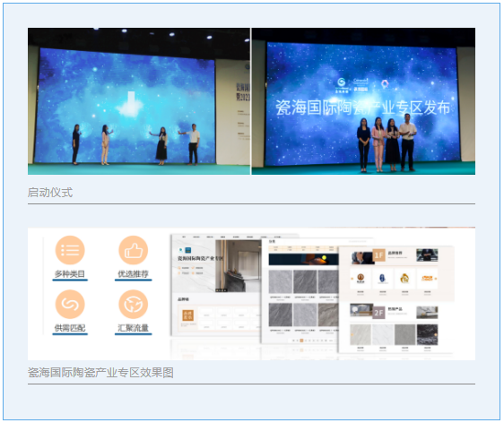Click the orange brand square under 品牌墙
This screenshot has width=504, height=423.
click(187, 315)
